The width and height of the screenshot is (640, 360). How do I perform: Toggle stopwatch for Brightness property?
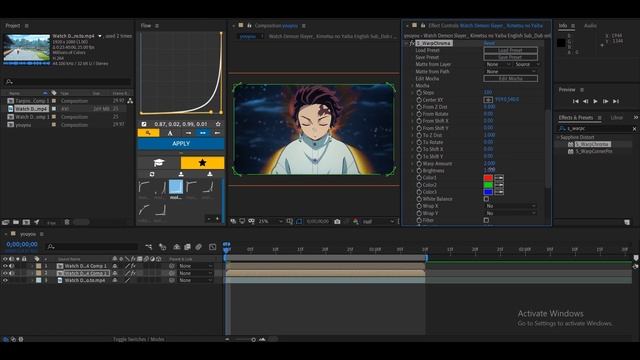tap(419, 171)
